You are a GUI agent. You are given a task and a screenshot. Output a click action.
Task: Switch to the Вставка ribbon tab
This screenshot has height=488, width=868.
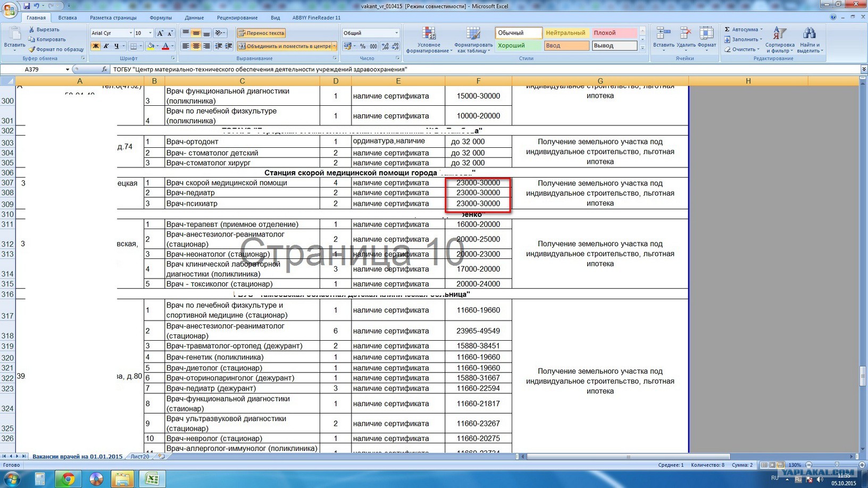pyautogui.click(x=67, y=18)
